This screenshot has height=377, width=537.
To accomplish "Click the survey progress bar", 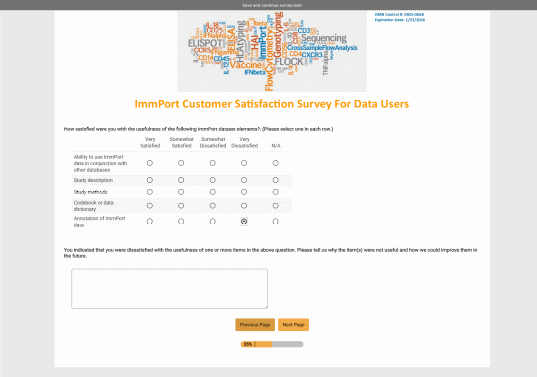I will [272, 344].
